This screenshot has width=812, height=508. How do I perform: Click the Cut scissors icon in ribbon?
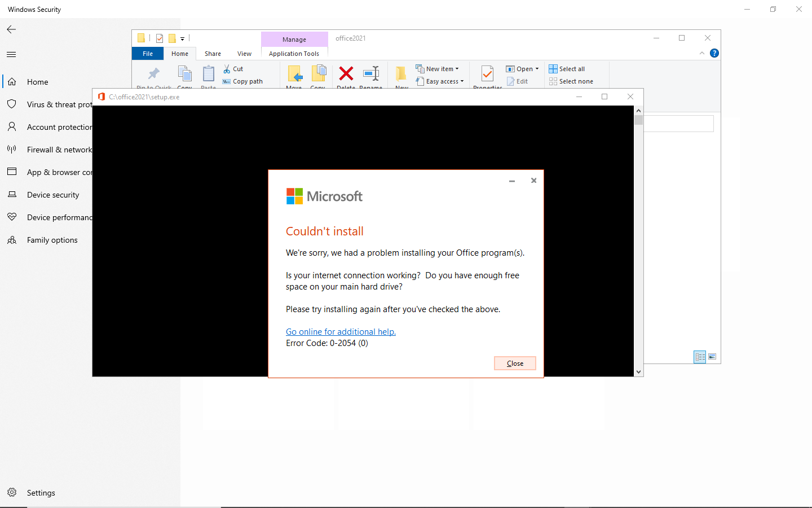(x=227, y=69)
